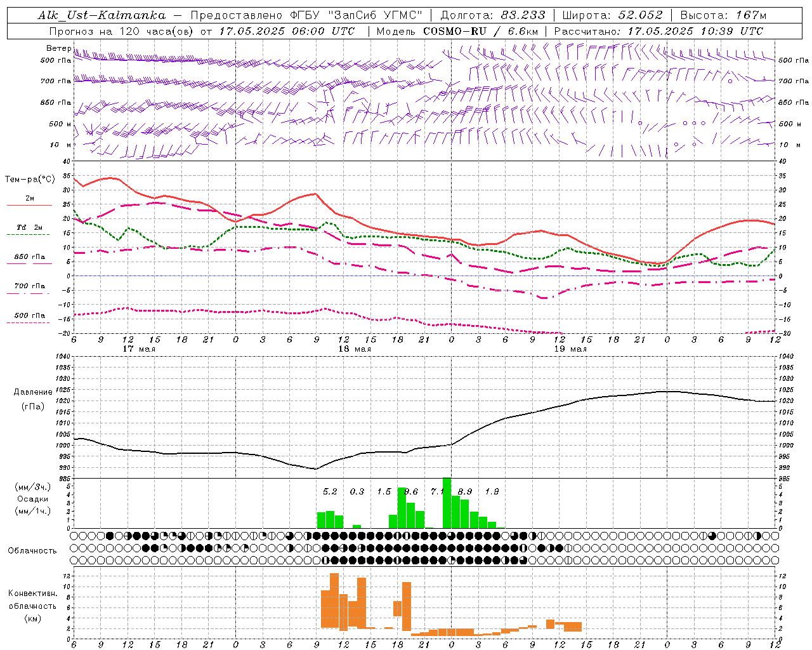Click the 19 мая date label

click(x=570, y=349)
